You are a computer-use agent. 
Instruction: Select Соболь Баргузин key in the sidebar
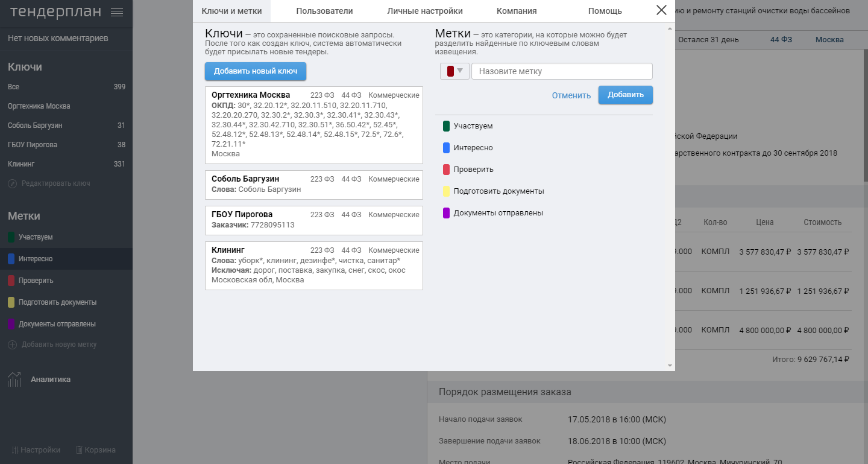(x=66, y=126)
